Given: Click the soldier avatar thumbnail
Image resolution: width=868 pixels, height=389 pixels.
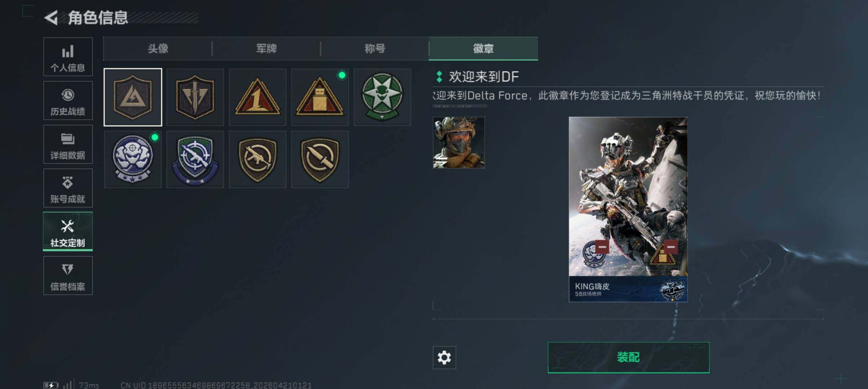Looking at the screenshot, I should click(x=459, y=142).
